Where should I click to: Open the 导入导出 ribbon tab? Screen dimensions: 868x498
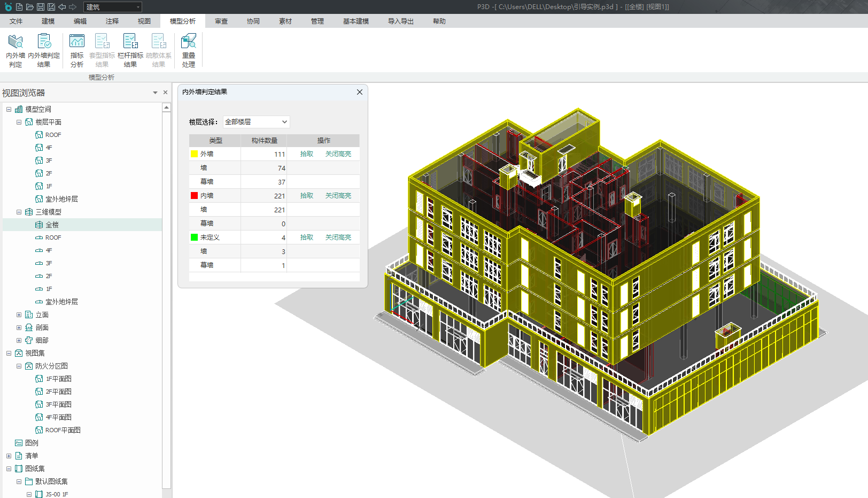pos(400,21)
